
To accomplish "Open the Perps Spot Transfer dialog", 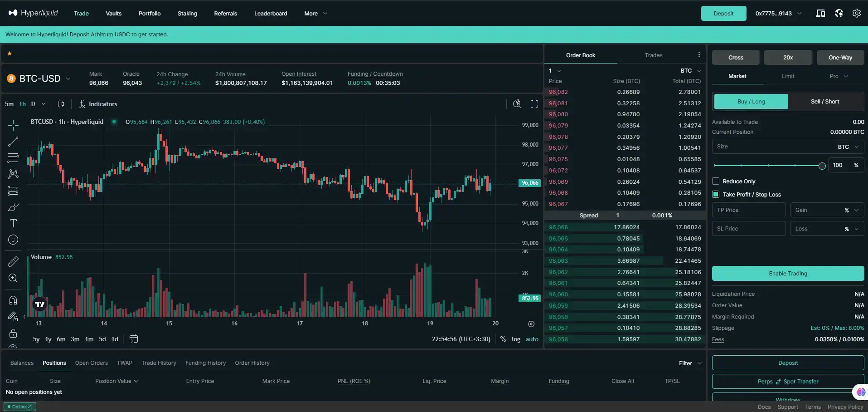I will (788, 382).
